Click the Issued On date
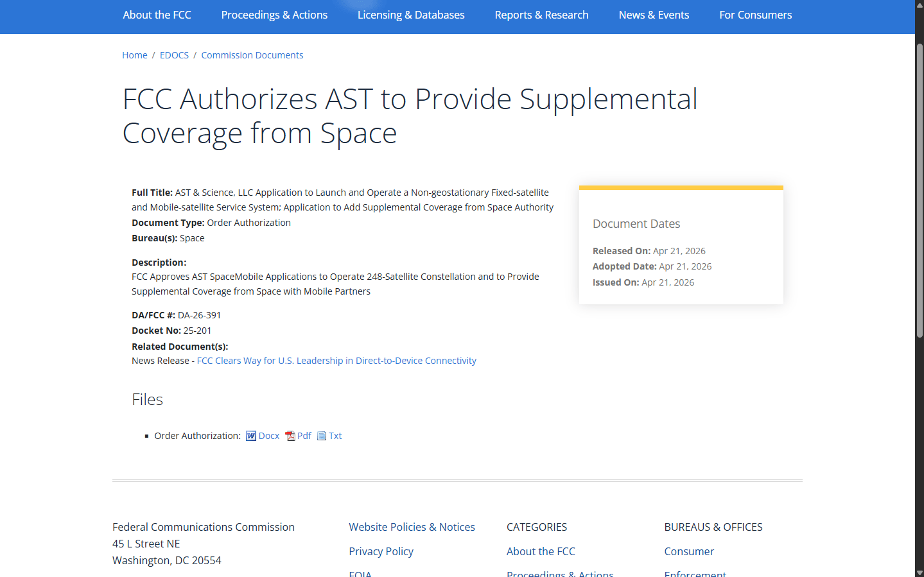The width and height of the screenshot is (924, 577). 668,282
